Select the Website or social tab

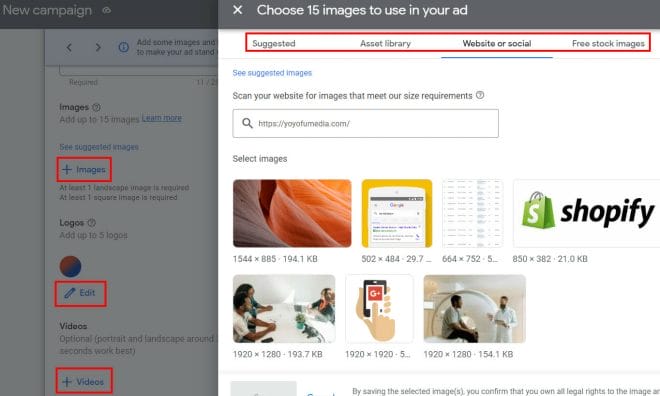pyautogui.click(x=497, y=43)
